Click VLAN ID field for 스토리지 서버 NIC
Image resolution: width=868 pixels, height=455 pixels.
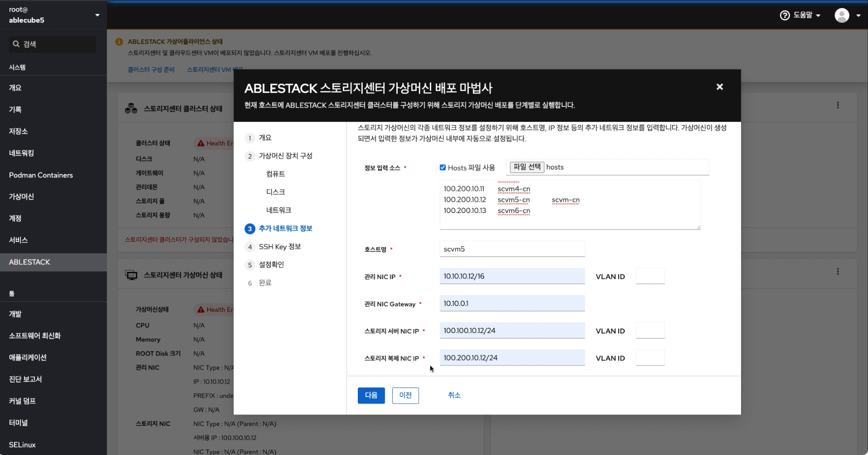[x=650, y=330]
